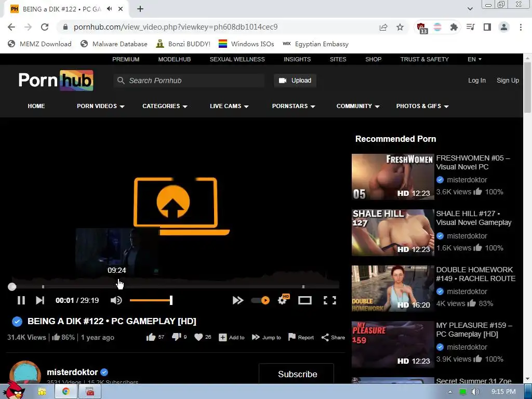Open the SHALE HILL #127 thumbnail
The image size is (532, 399).
[393, 232]
